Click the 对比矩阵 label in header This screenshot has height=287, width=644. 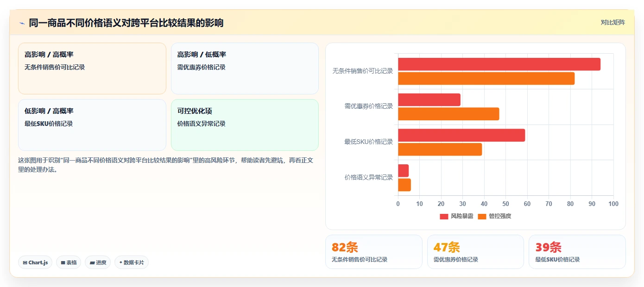click(x=612, y=23)
